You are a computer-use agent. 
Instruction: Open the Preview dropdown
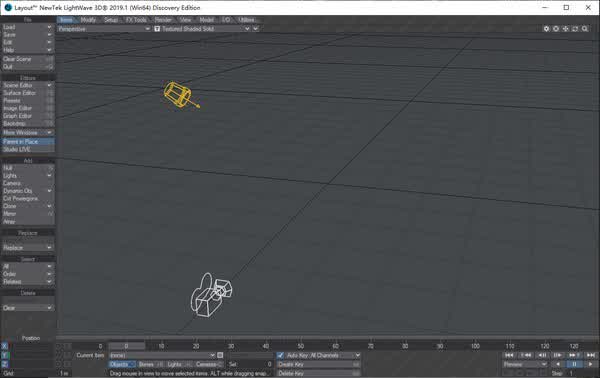tap(525, 364)
